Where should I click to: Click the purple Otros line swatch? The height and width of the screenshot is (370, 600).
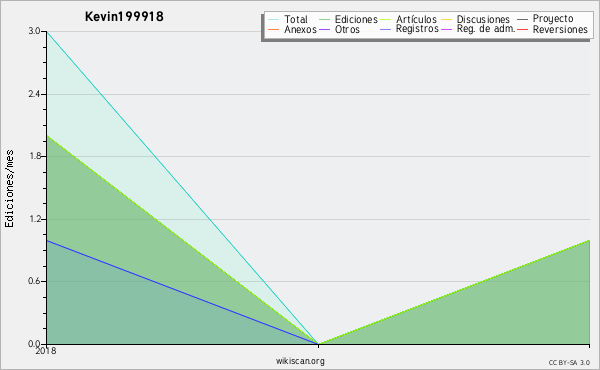(324, 29)
